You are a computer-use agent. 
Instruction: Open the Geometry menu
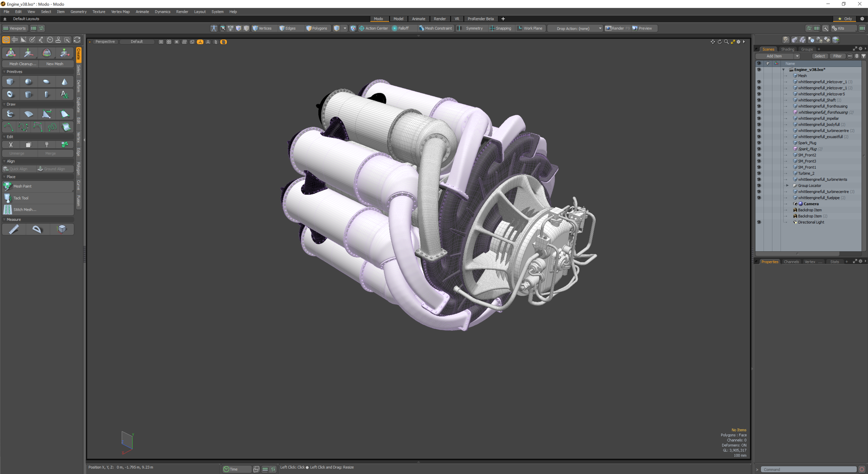pos(78,11)
